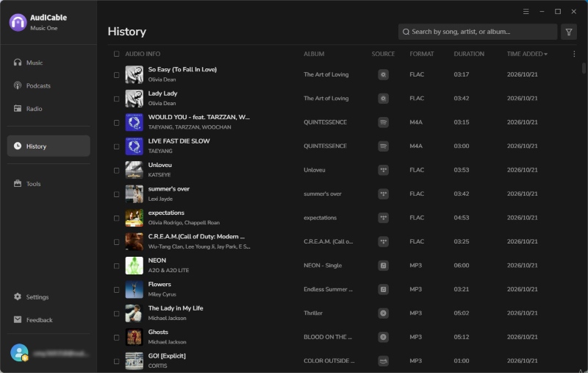Check the summer's over row checkbox
This screenshot has width=588, height=373.
pyautogui.click(x=117, y=194)
